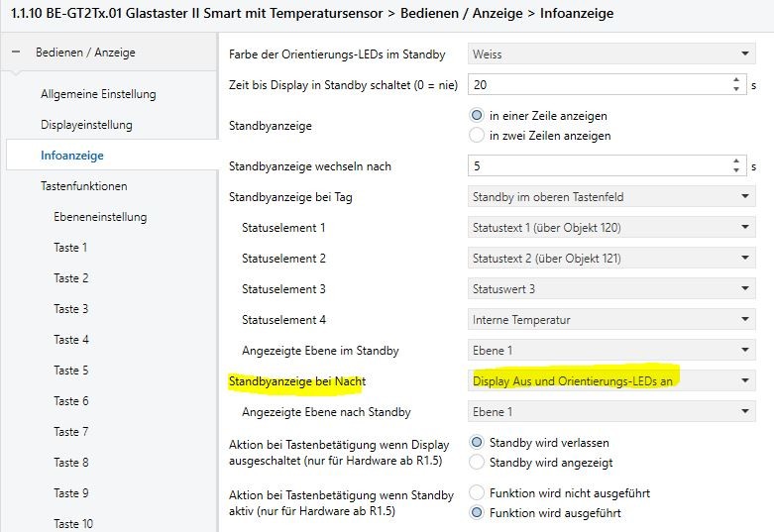
Task: Increase standby time with up stepper arrow
Action: [x=736, y=79]
